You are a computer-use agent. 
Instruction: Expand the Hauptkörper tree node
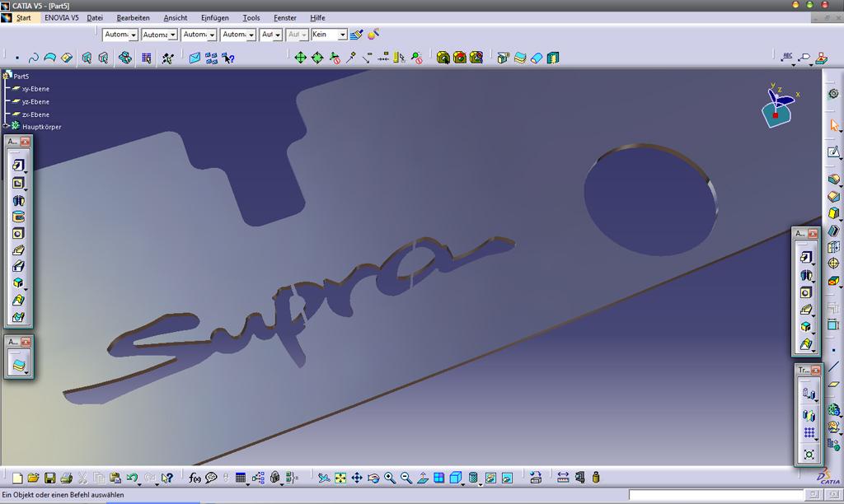point(6,126)
